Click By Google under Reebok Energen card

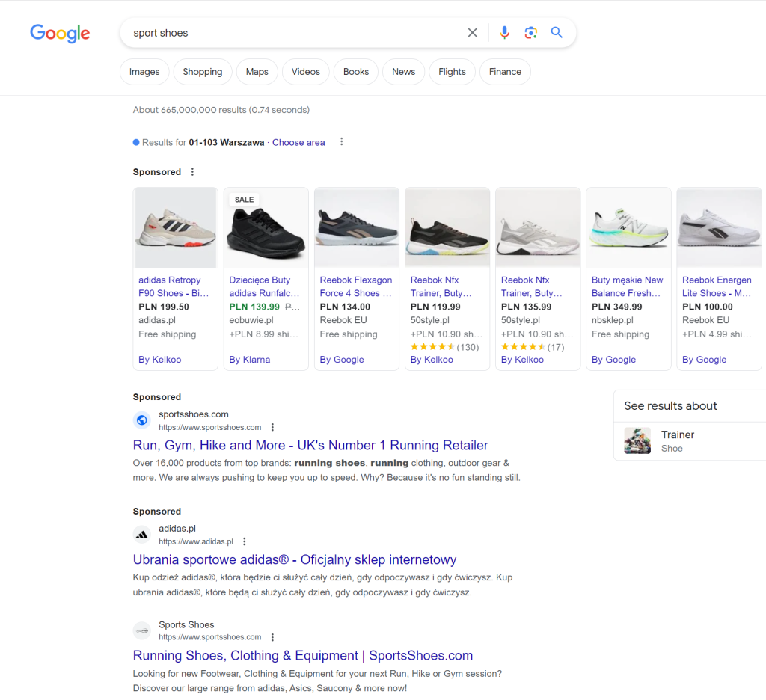[705, 360]
